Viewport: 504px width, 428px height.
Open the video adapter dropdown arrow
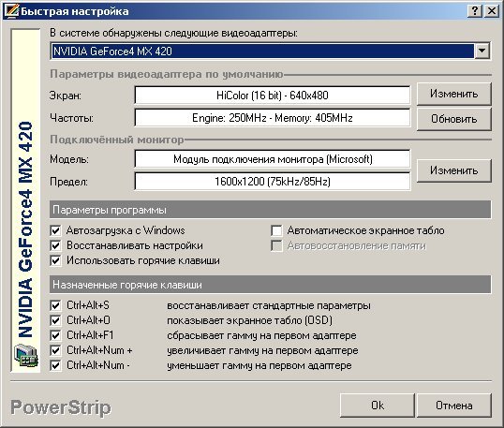(x=482, y=51)
